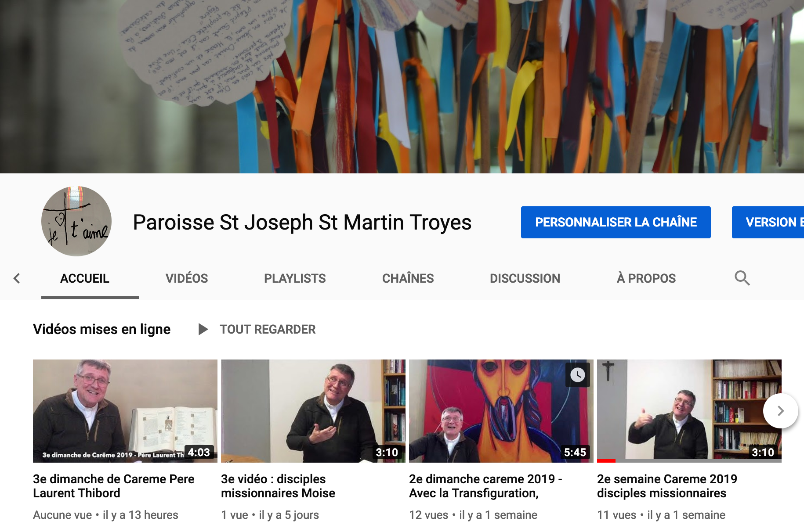Open the 2e semaine Careme 2019 disciples missionnaires title
Viewport: 804px width, 532px height.
point(667,486)
